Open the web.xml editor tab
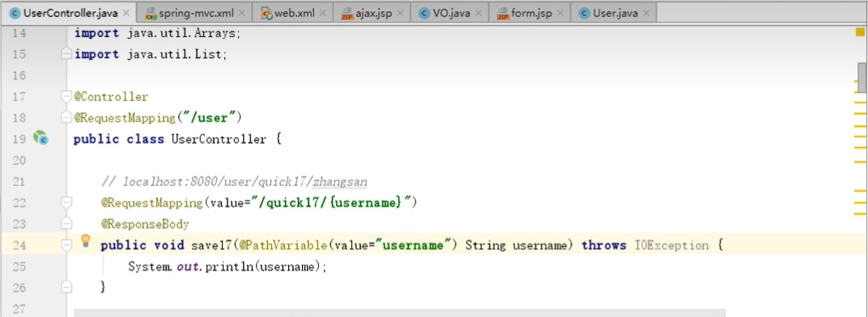The width and height of the screenshot is (868, 317). (x=293, y=12)
